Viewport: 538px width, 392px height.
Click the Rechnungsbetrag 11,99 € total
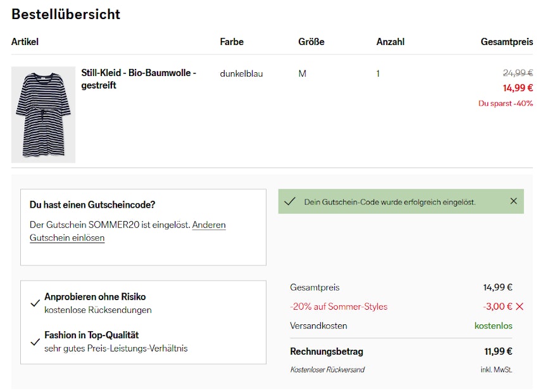pyautogui.click(x=498, y=351)
